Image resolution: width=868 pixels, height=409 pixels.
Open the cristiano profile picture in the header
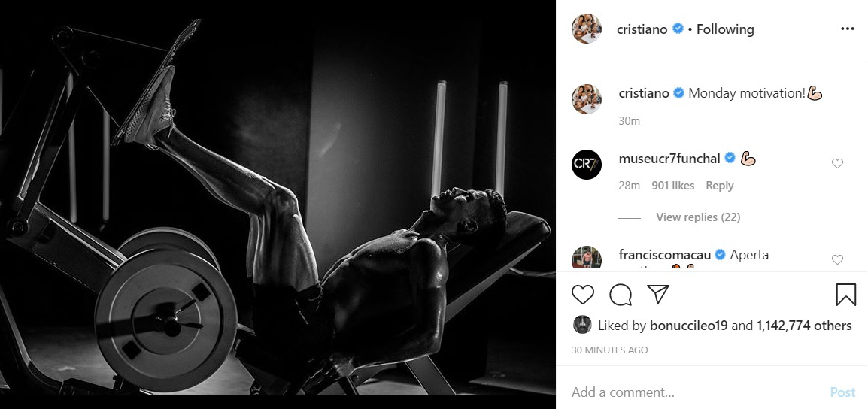click(x=586, y=29)
